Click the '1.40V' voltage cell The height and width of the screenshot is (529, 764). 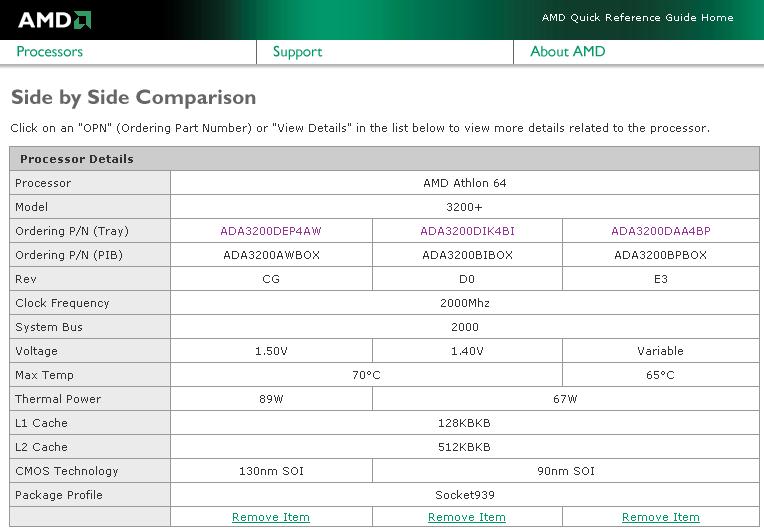[467, 351]
